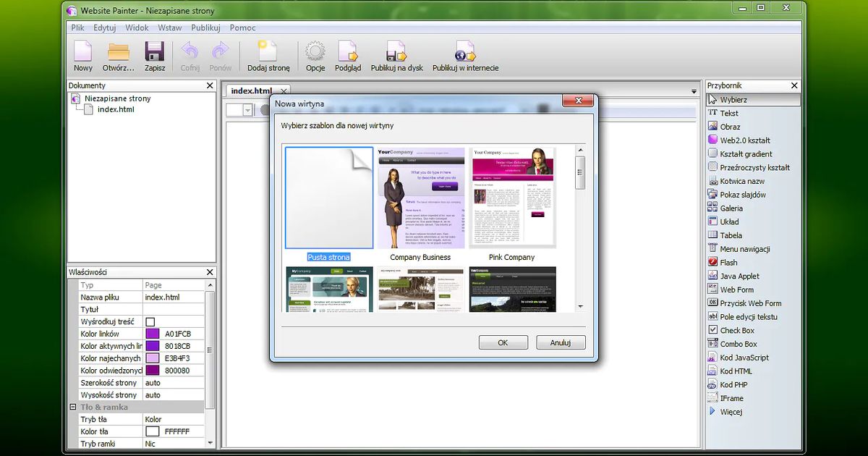The height and width of the screenshot is (456, 868).
Task: Pick the Tabela tool from the toolbox
Action: tap(732, 235)
